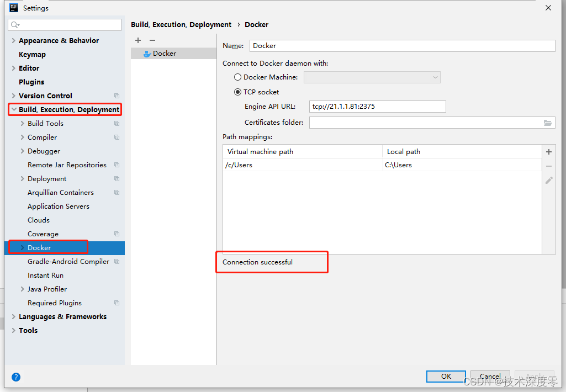The width and height of the screenshot is (566, 392).
Task: Click project-level icon next to Deployment
Action: tap(117, 179)
